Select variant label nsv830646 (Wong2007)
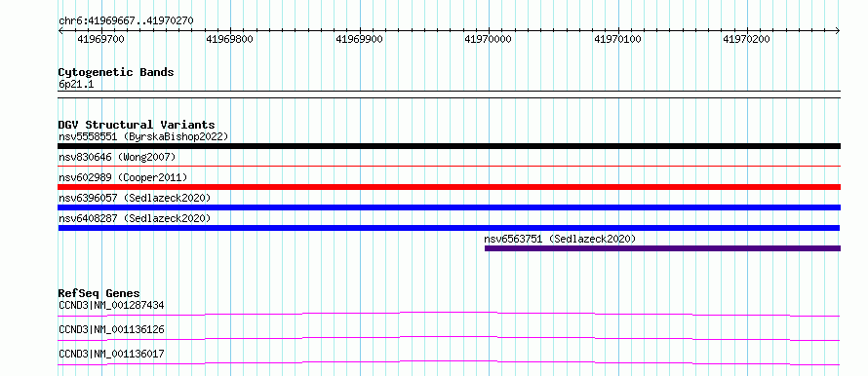Screen dimensions: 868x376 click(117, 158)
